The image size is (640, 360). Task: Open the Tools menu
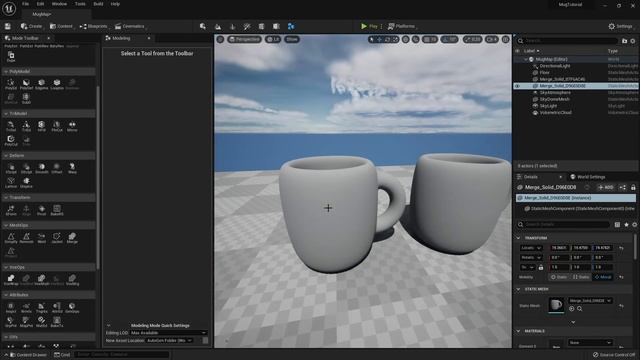point(80,4)
